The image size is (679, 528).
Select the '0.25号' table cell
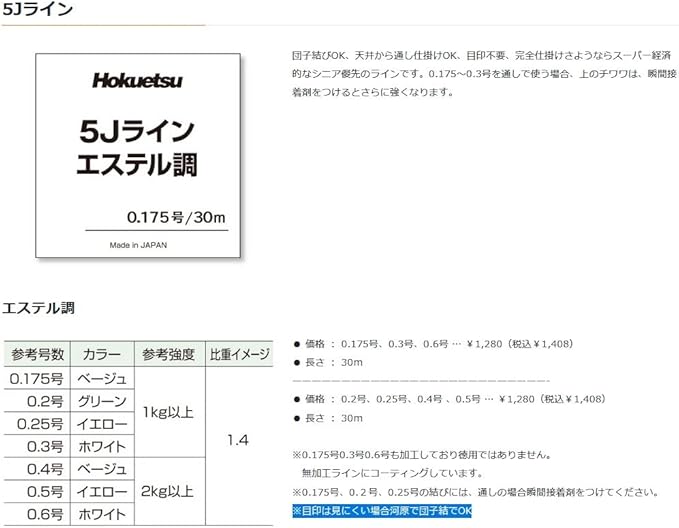(37, 424)
